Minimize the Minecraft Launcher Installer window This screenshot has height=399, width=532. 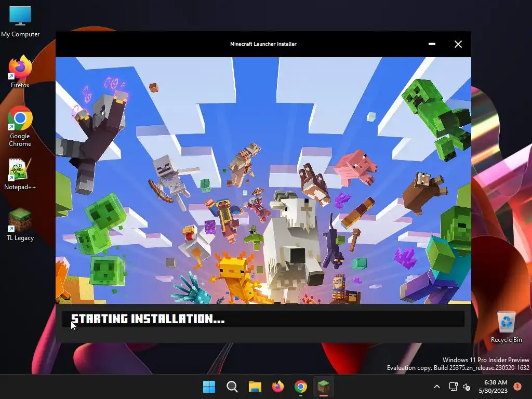pyautogui.click(x=432, y=44)
